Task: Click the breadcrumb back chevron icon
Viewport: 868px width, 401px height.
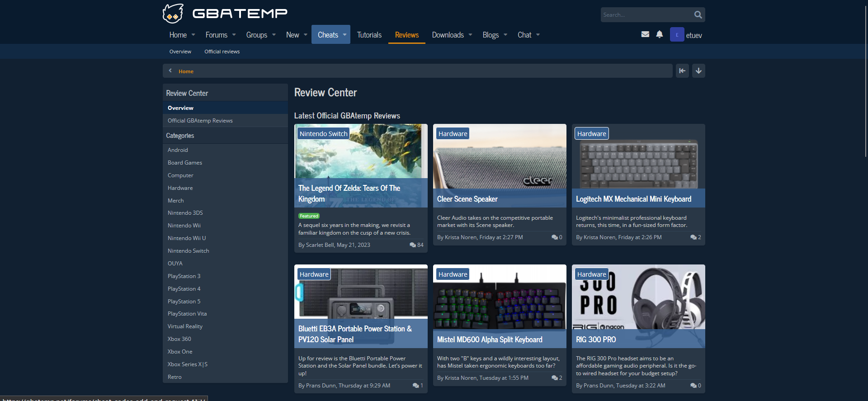Action: click(x=170, y=71)
